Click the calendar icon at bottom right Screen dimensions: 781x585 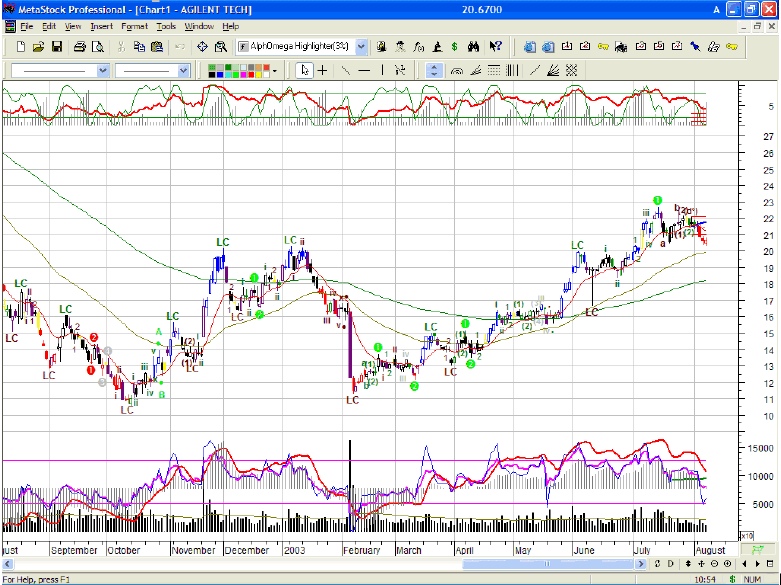[x=770, y=564]
